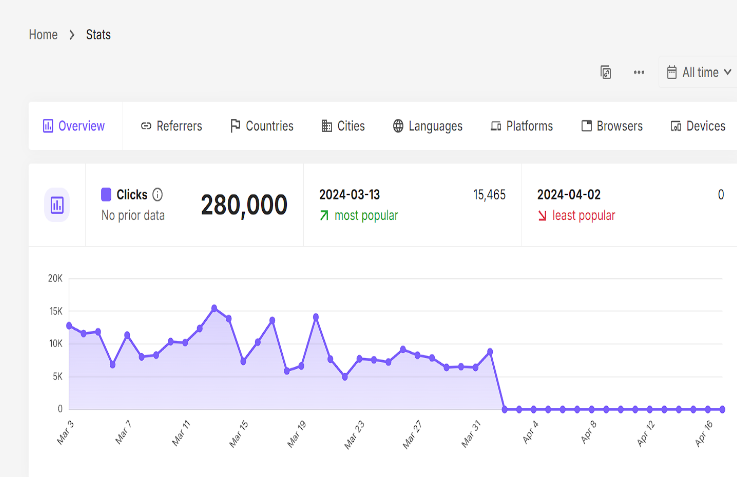The image size is (737, 477).
Task: Click the red least popular arrow icon
Action: [x=542, y=215]
